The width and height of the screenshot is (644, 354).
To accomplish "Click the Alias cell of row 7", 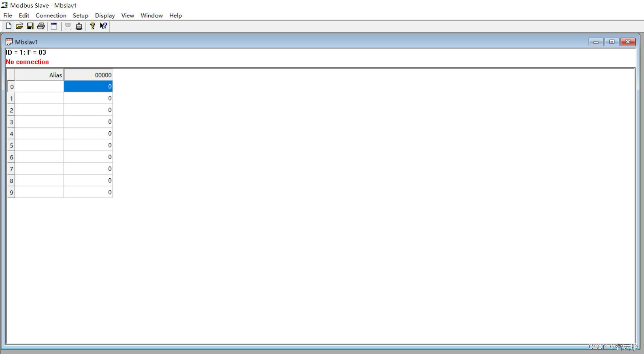I will coord(39,169).
